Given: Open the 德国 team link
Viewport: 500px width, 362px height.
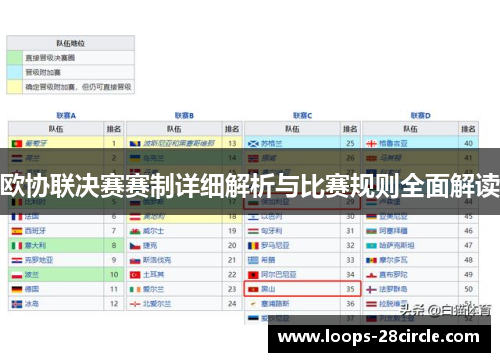Looking at the screenshot, I should pyautogui.click(x=32, y=289).
